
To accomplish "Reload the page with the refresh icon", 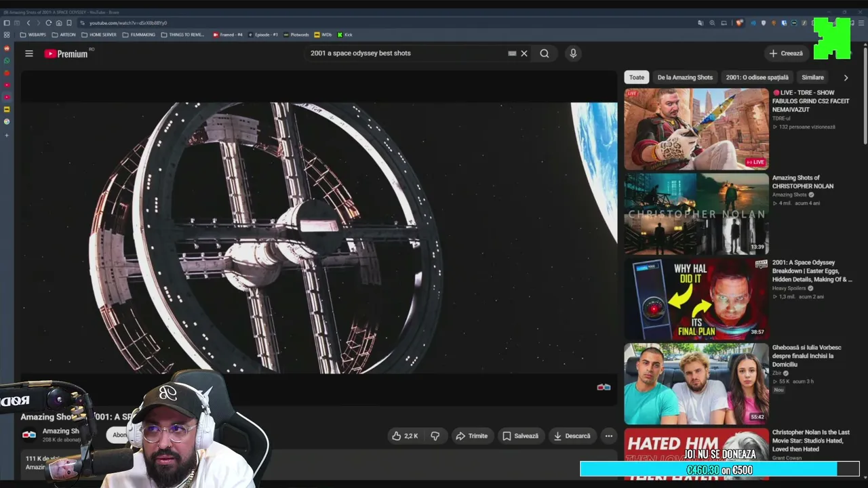I will tap(48, 23).
